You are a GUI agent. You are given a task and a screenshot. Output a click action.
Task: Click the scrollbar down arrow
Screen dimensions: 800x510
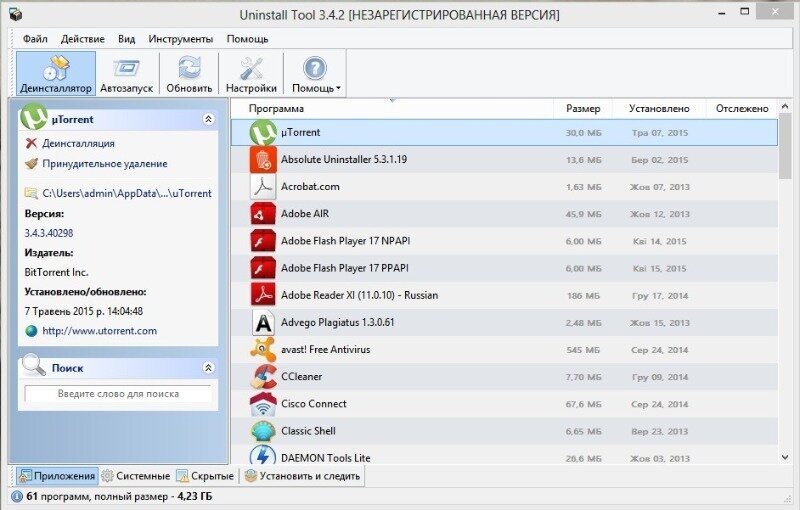click(785, 457)
